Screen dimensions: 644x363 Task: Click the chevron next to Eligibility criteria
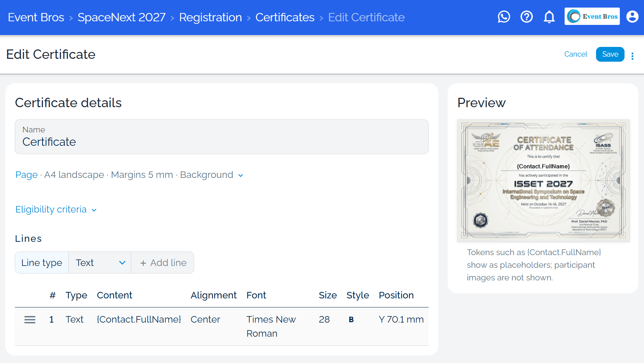pyautogui.click(x=94, y=210)
